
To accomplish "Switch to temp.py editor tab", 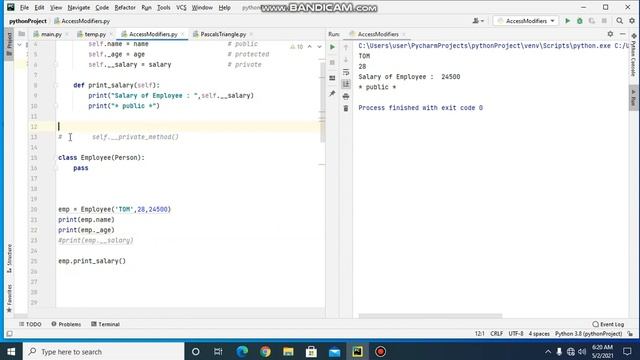I will click(95, 34).
